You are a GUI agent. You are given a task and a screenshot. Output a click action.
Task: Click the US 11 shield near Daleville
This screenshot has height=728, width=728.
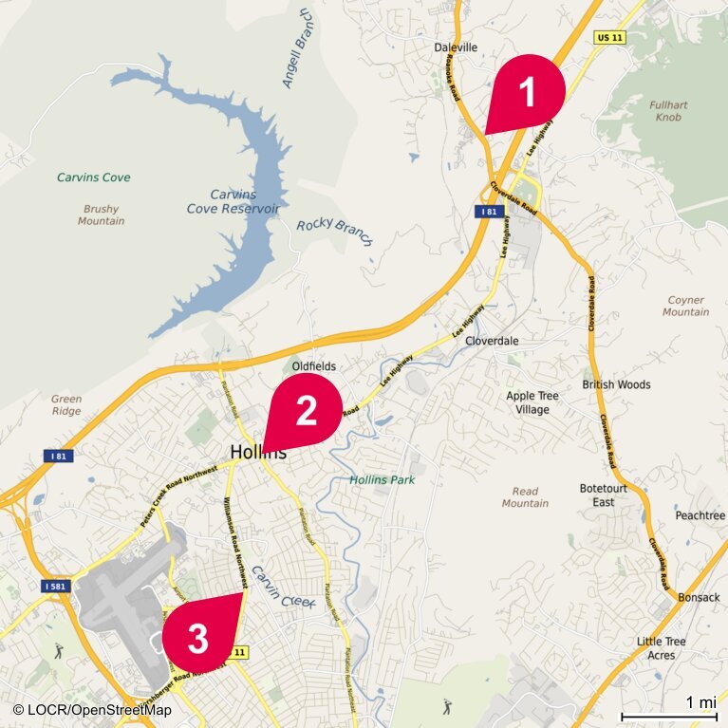click(x=609, y=38)
